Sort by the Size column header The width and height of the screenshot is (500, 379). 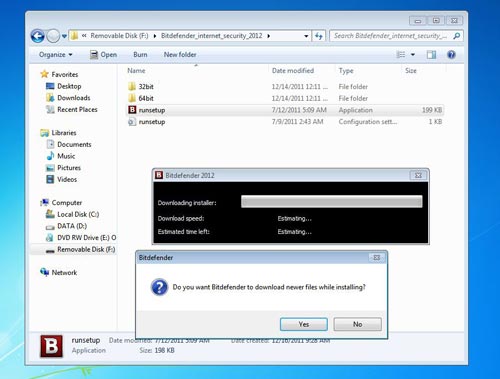[411, 71]
